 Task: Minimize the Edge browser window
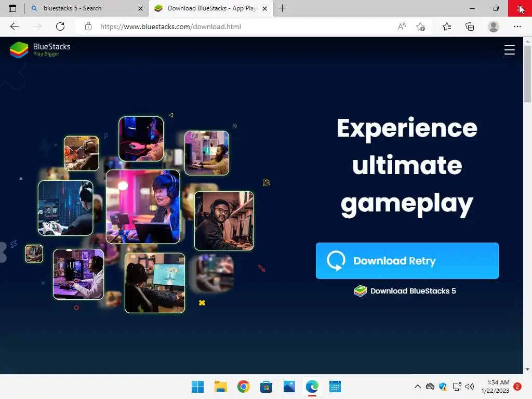(472, 8)
